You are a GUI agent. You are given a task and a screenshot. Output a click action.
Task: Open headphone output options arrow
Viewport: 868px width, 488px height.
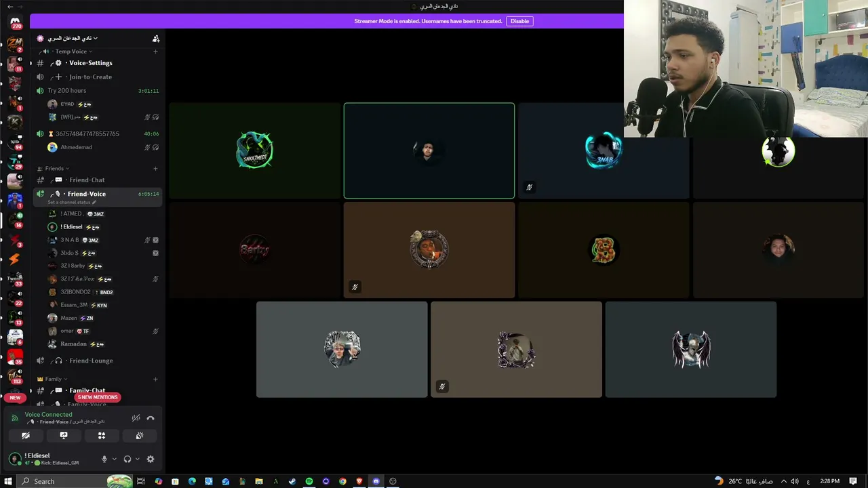[x=137, y=459]
